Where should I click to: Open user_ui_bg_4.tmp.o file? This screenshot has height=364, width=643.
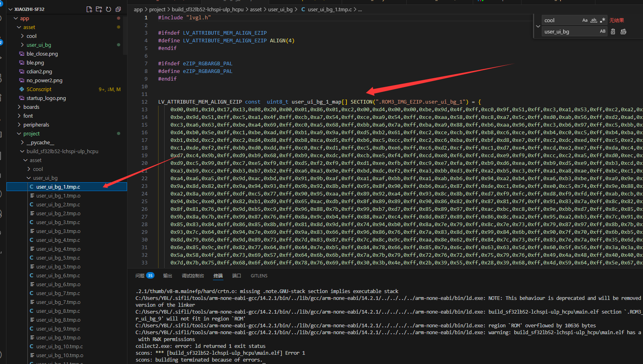pyautogui.click(x=58, y=249)
